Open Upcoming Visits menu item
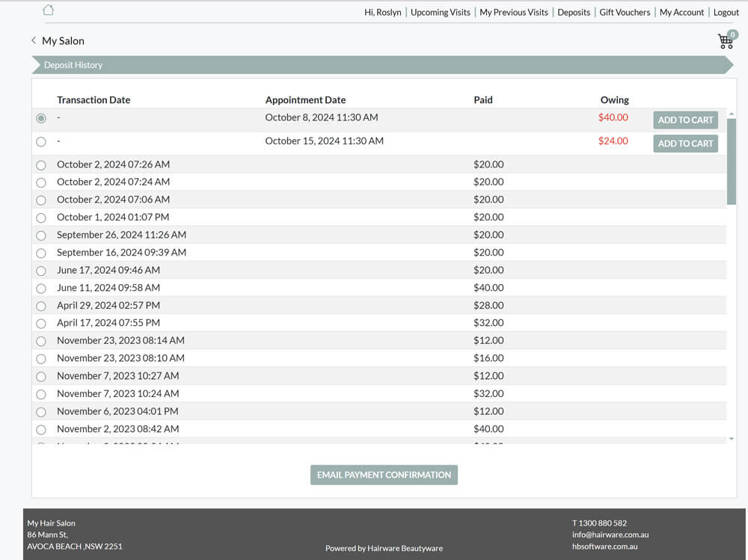 tap(441, 12)
